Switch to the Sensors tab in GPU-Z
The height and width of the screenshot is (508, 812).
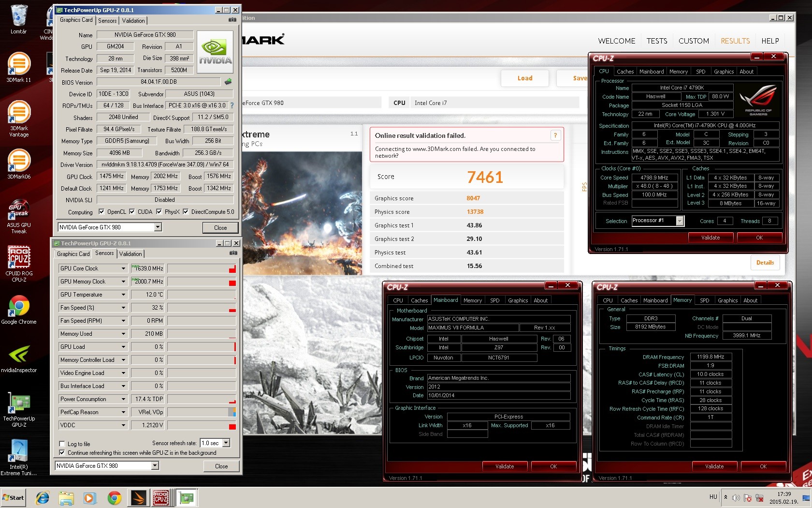(x=107, y=20)
